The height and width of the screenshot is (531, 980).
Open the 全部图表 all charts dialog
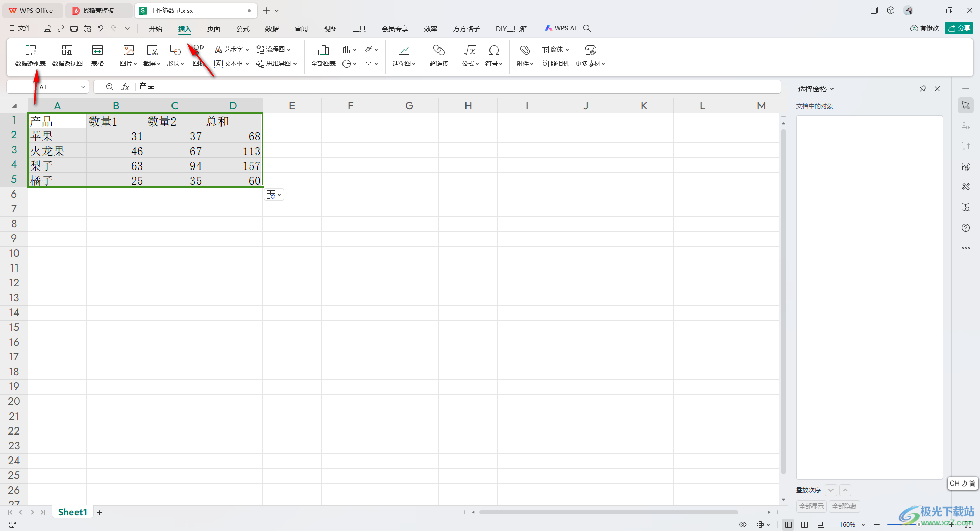coord(324,56)
